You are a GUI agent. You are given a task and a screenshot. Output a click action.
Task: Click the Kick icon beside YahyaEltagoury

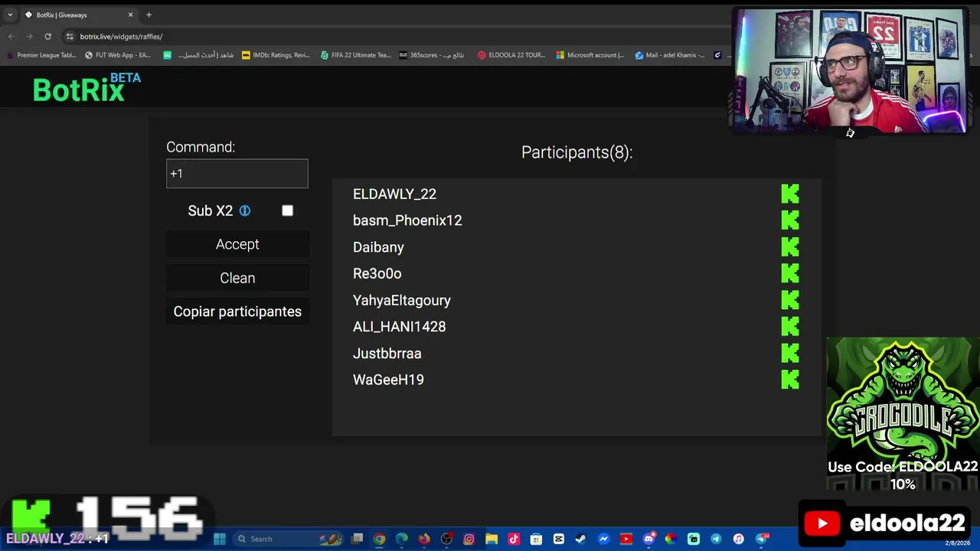[790, 300]
